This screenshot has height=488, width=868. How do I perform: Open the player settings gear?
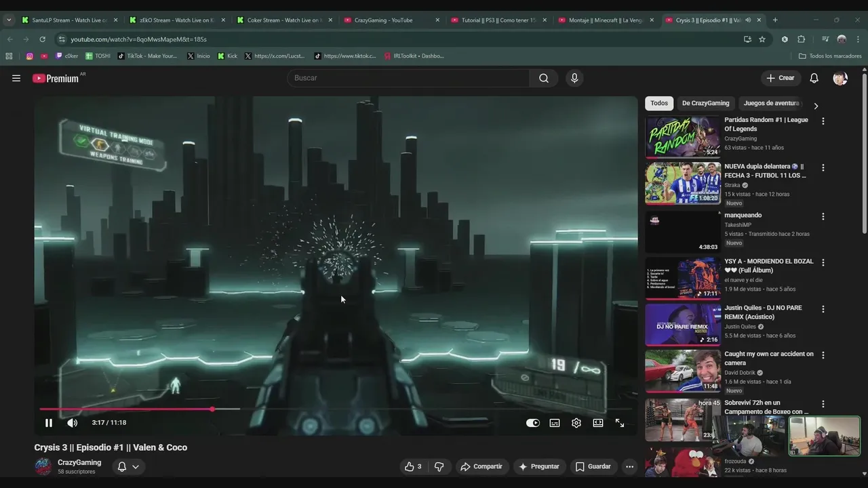click(x=576, y=423)
